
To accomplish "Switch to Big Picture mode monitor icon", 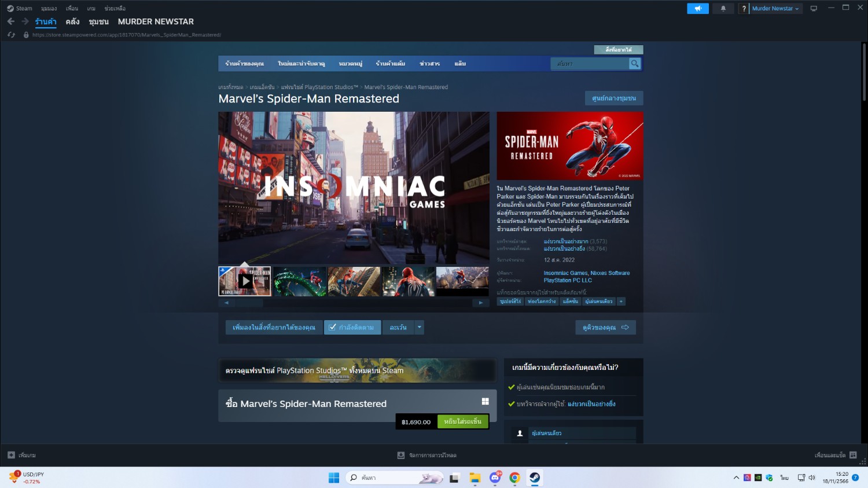I will click(x=814, y=9).
